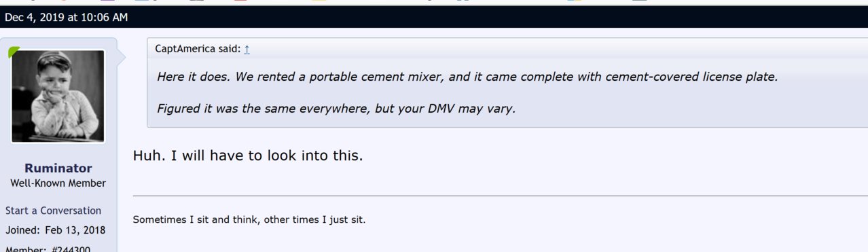Click the 'Well-Known Member' user title
868x252 pixels.
tap(58, 183)
